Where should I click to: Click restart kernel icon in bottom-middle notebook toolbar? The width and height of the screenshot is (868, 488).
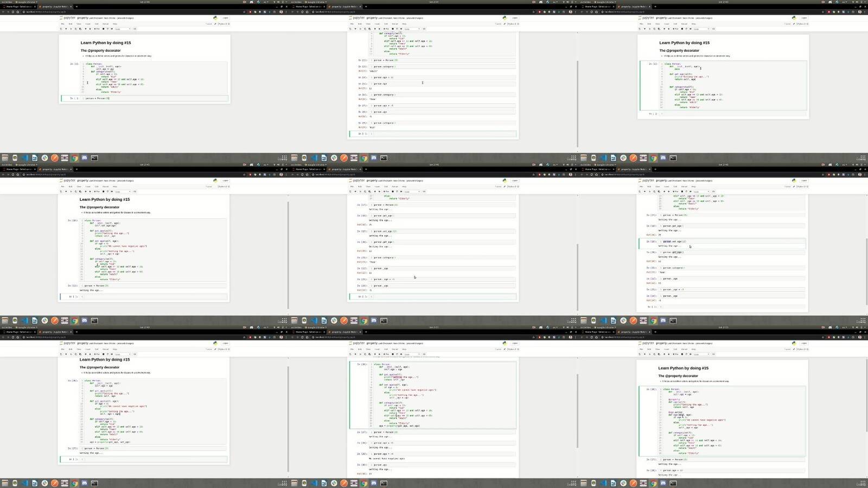tap(397, 354)
